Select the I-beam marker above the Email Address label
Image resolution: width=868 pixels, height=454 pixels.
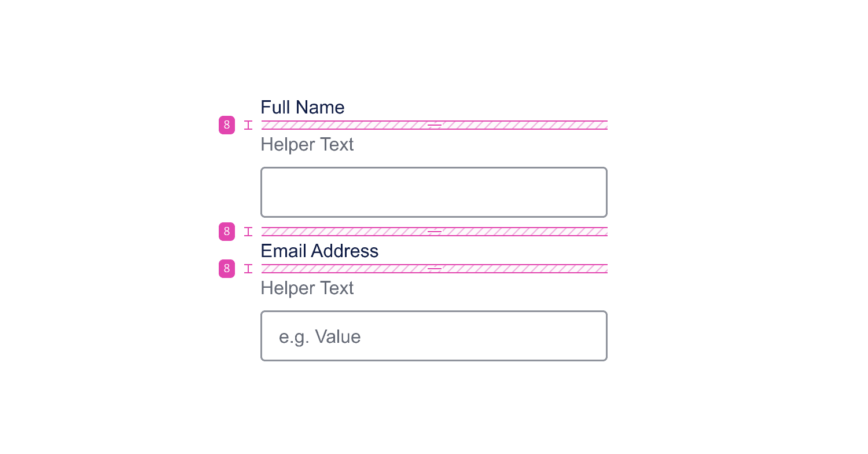(248, 232)
